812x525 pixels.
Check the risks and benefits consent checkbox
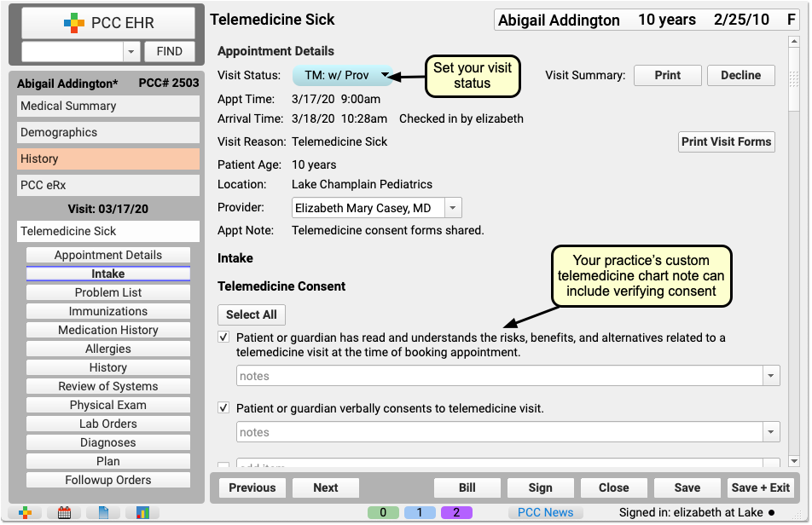(223, 337)
